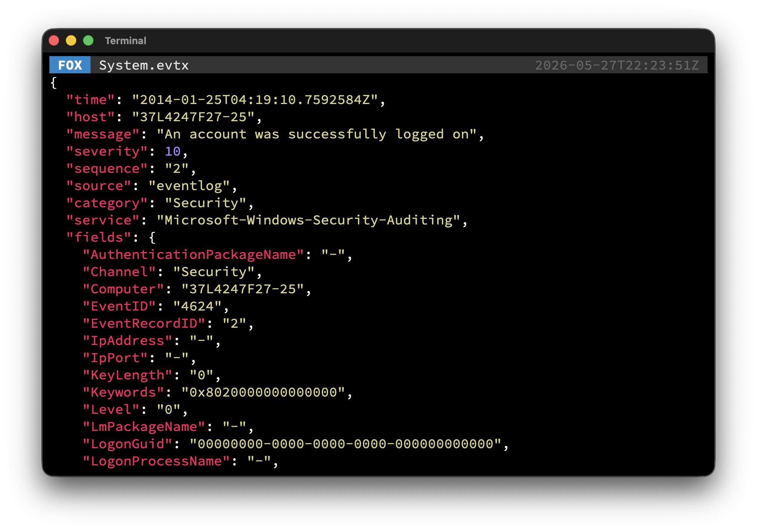The image size is (757, 532).
Task: Click the System.evtx file name
Action: pyautogui.click(x=144, y=65)
